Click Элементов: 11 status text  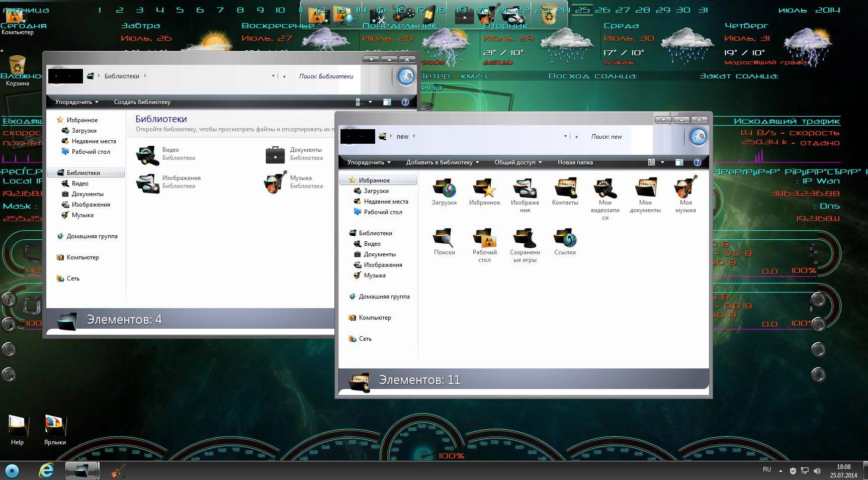coord(419,379)
